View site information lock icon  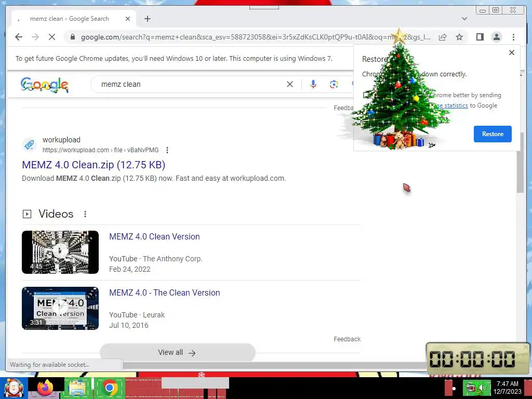click(x=72, y=37)
